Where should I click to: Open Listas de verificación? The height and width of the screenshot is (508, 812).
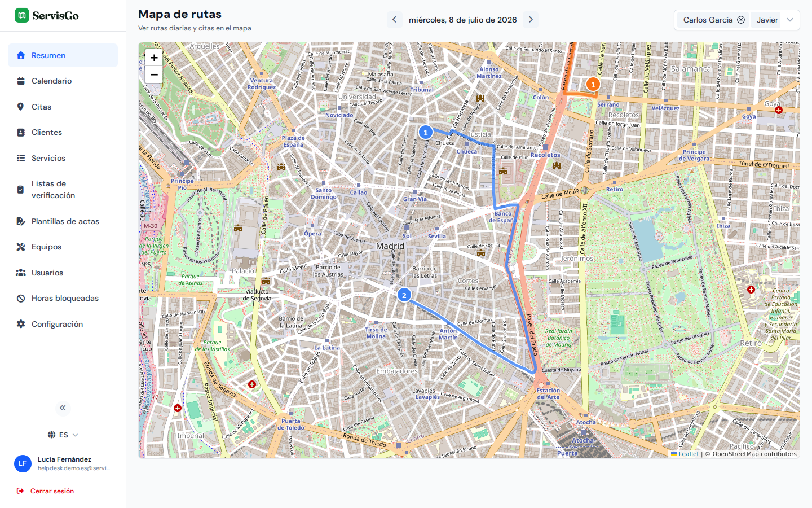point(63,190)
